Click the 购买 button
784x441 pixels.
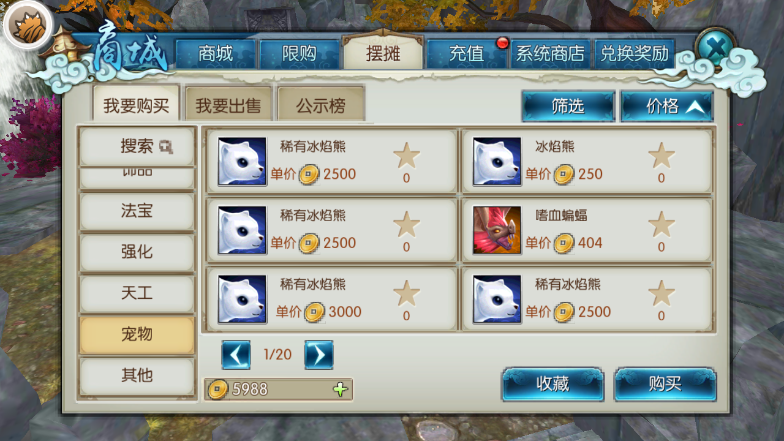click(x=665, y=384)
